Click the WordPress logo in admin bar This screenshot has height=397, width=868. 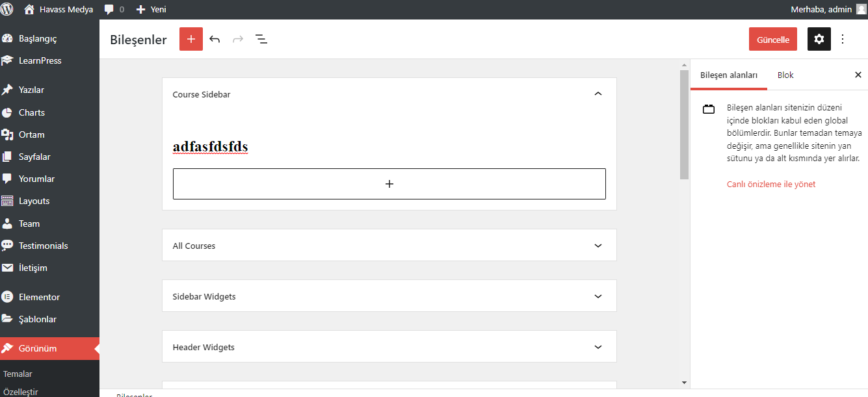[x=7, y=9]
